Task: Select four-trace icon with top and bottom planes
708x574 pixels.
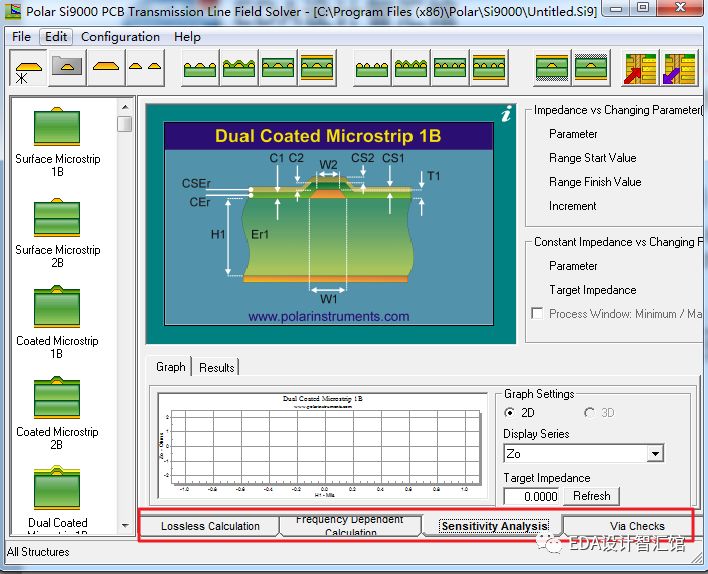Action: pos(489,69)
